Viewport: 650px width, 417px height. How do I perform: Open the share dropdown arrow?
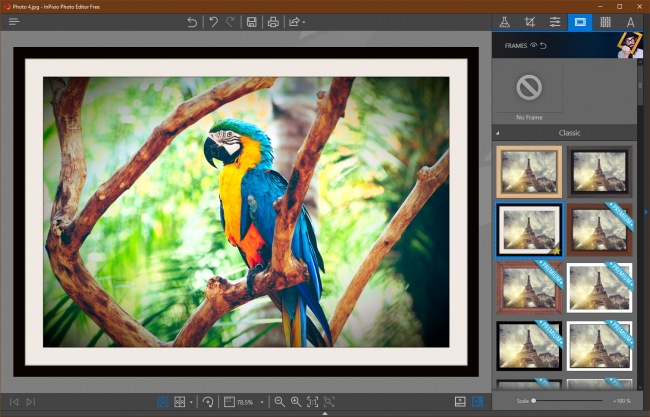(304, 22)
